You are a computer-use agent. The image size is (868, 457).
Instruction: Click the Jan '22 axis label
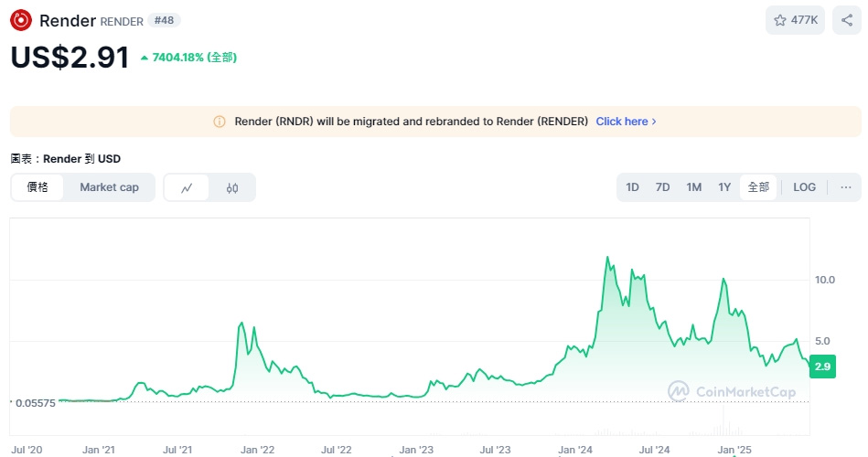(x=257, y=450)
